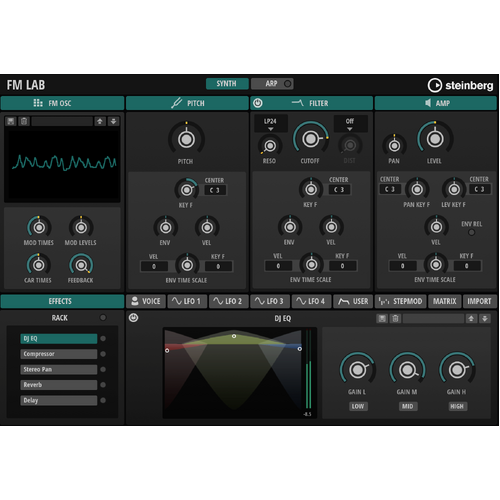Load next FM OSC preset with down arrow

pyautogui.click(x=113, y=121)
